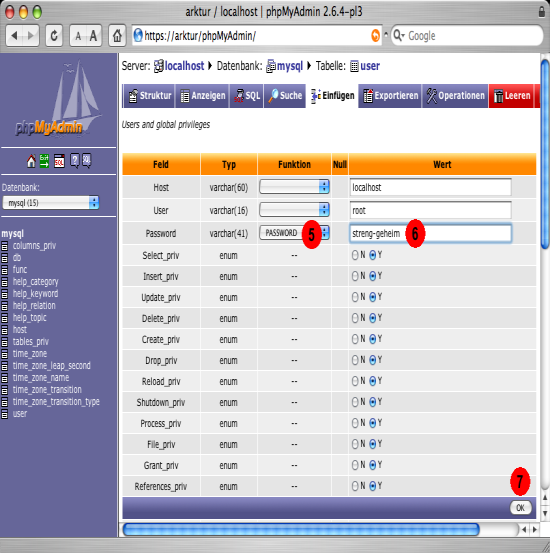Open phpMyAdmin documentation question-mark icon
The height and width of the screenshot is (553, 550).
click(74, 161)
